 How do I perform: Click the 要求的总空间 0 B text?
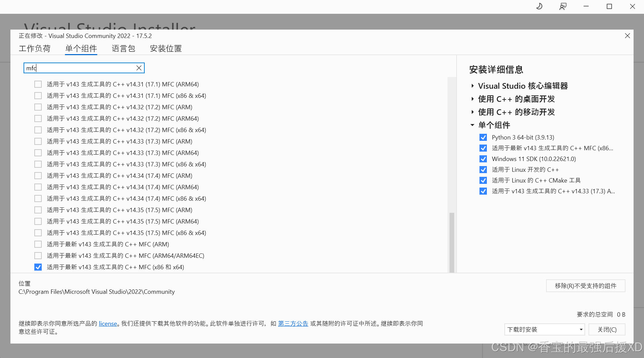(x=601, y=315)
